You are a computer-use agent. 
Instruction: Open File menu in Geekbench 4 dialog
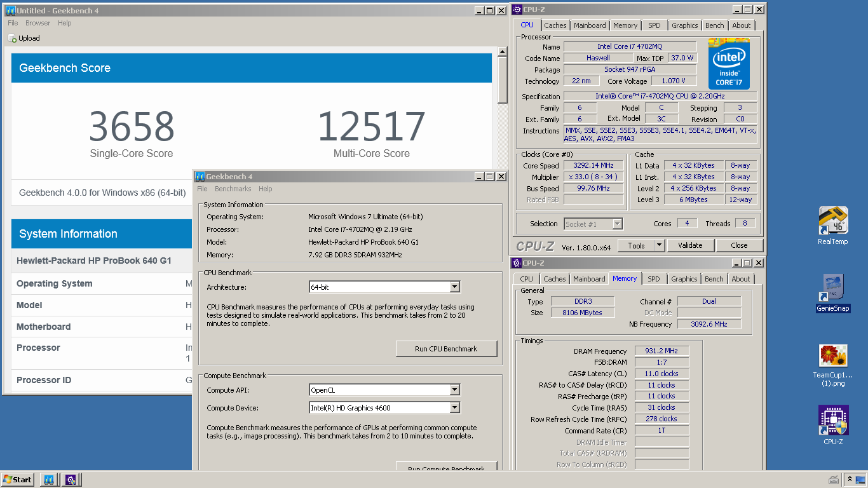coord(202,189)
